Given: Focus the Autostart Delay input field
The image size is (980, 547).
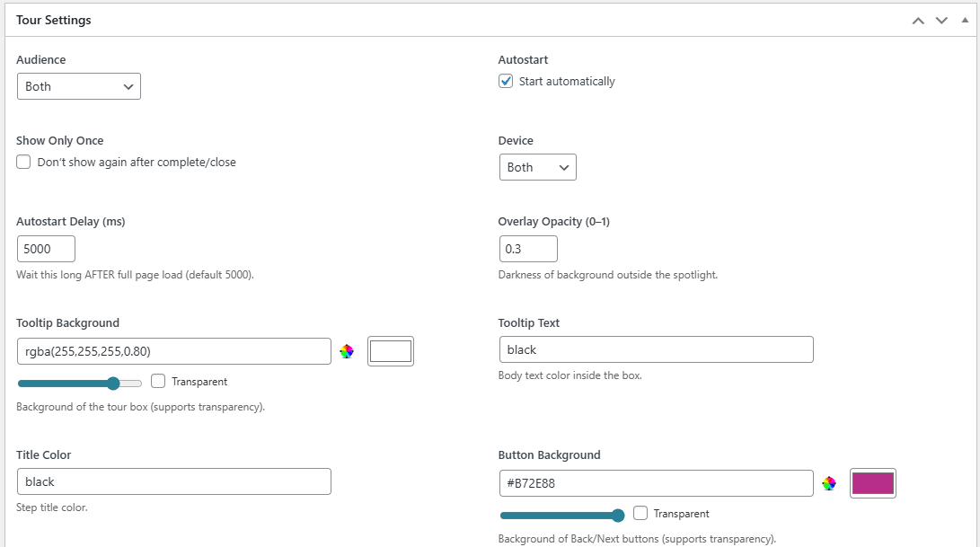Looking at the screenshot, I should click(x=46, y=249).
